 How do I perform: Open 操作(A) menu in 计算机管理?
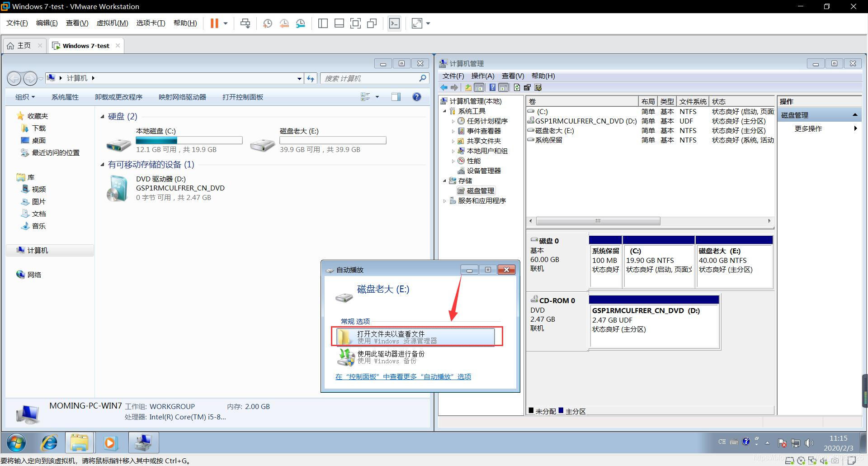[483, 76]
